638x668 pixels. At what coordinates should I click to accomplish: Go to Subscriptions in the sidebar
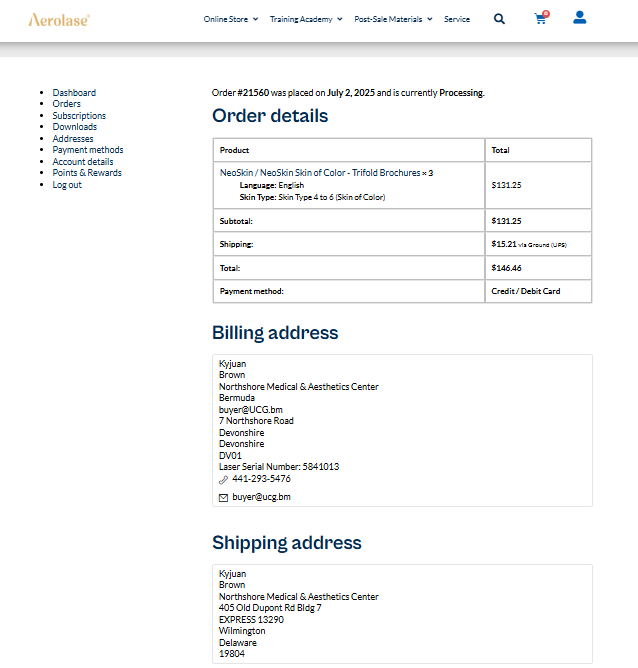click(79, 116)
